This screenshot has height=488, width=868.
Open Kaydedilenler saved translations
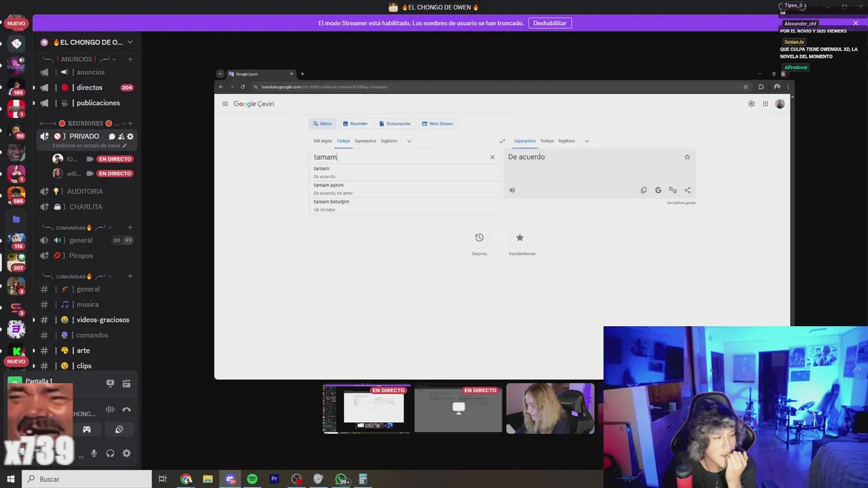pyautogui.click(x=520, y=238)
